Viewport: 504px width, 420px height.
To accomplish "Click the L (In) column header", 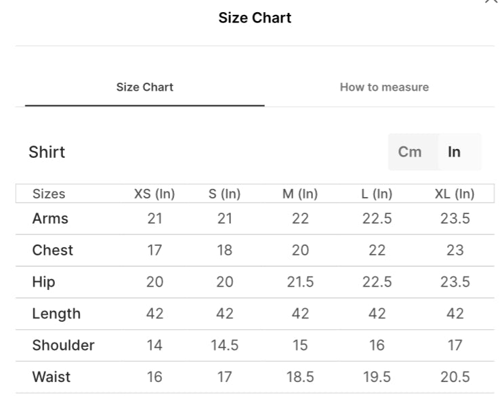I will pyautogui.click(x=377, y=194).
